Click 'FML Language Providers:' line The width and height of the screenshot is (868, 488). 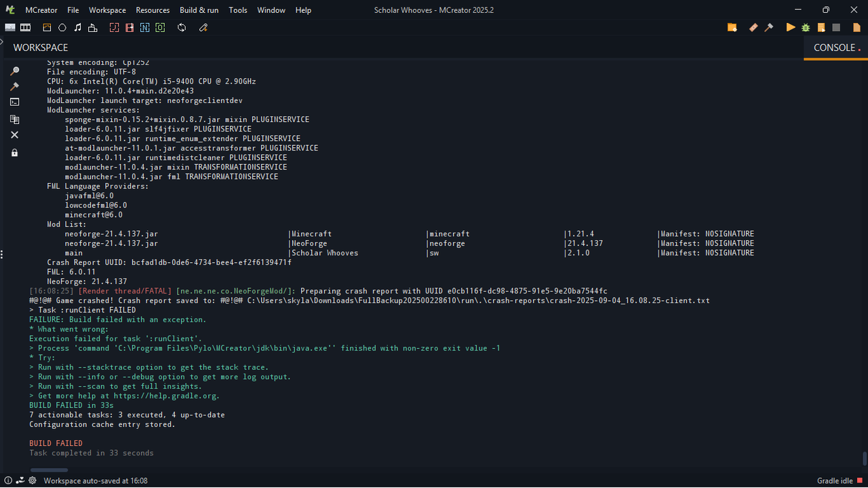tap(98, 186)
